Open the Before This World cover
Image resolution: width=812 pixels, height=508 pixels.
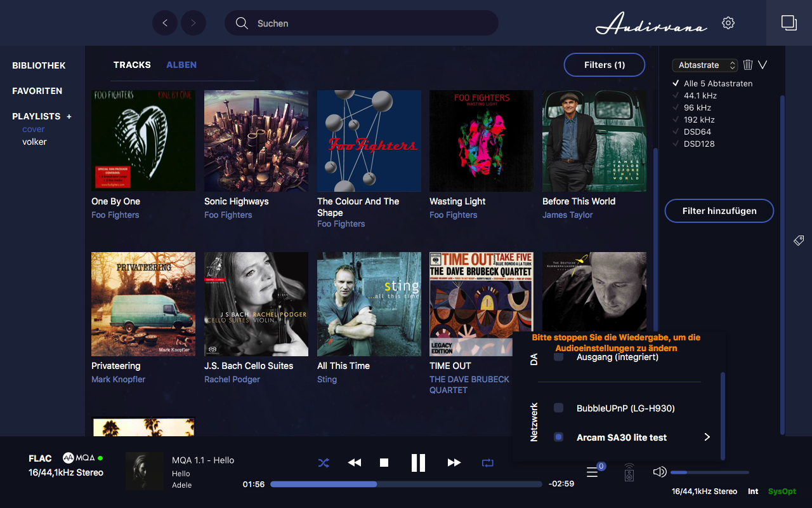[x=594, y=140]
